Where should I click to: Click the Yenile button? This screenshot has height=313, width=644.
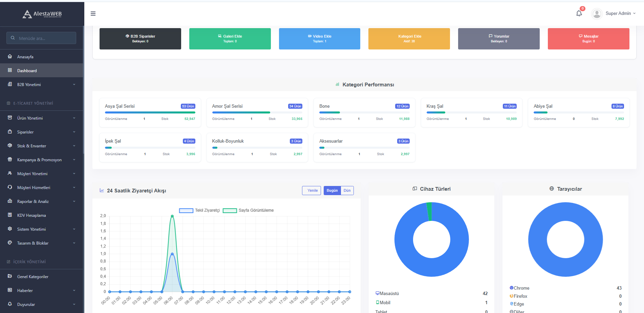[311, 190]
